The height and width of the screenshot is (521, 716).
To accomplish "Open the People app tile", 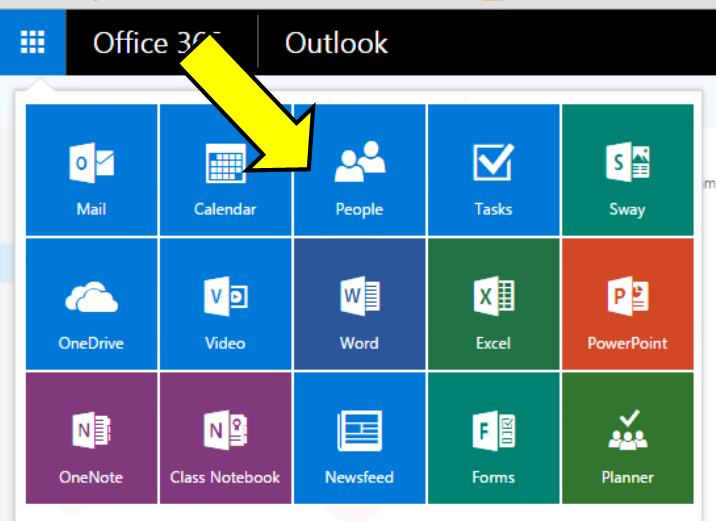I will (360, 170).
